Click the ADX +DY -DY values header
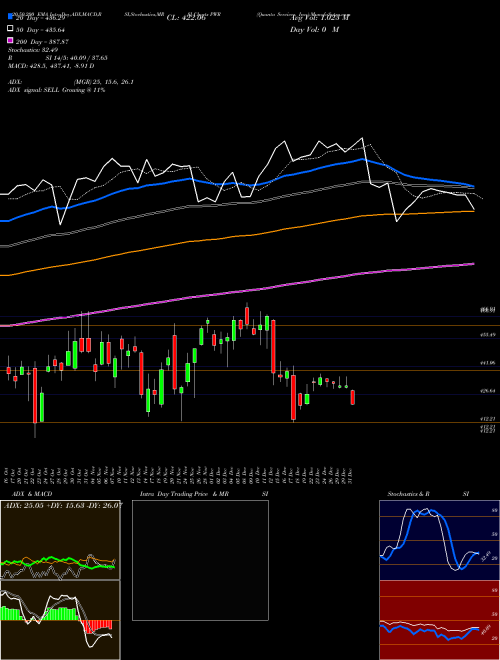Screen dimensions: 500x660 pos(63,506)
